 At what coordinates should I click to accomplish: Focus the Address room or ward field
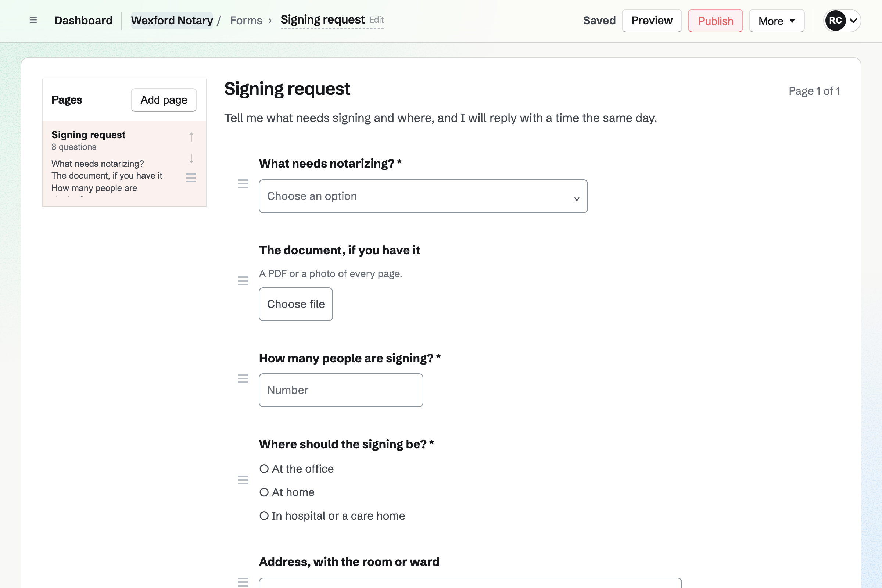[x=470, y=583]
